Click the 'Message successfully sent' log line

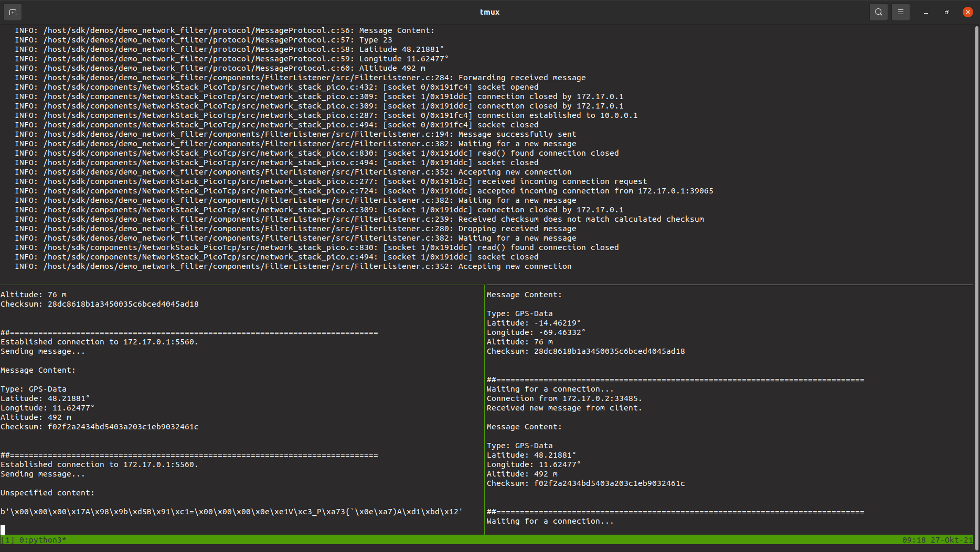pos(295,134)
